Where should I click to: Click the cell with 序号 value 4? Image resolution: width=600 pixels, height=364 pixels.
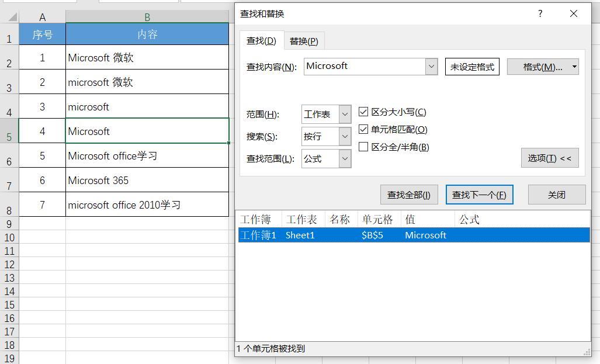[x=42, y=131]
